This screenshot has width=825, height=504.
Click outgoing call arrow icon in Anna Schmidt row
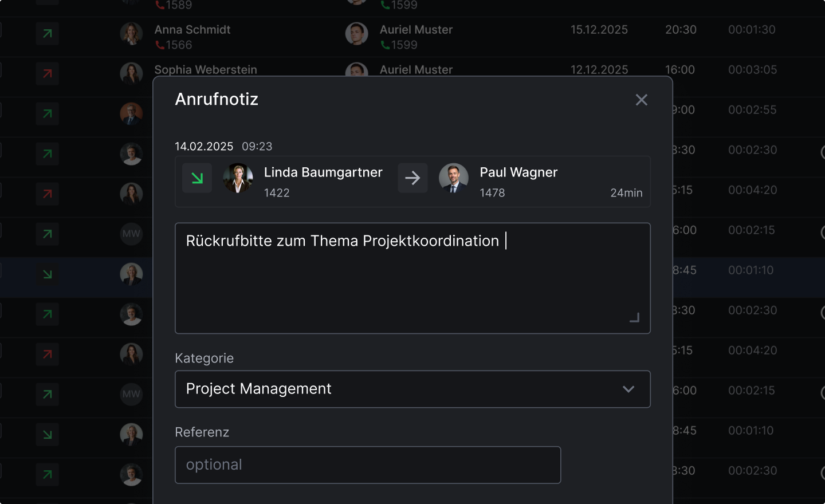tap(48, 34)
